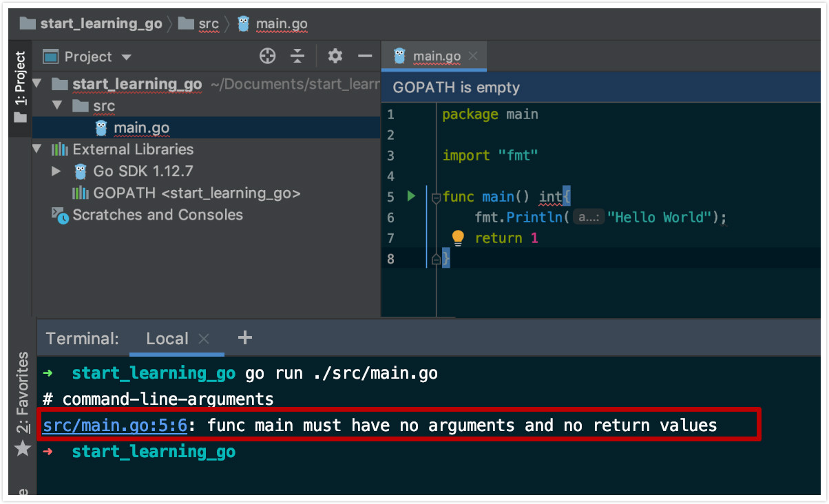
Task: Click the 1: Project side tool tab
Action: coord(20,88)
